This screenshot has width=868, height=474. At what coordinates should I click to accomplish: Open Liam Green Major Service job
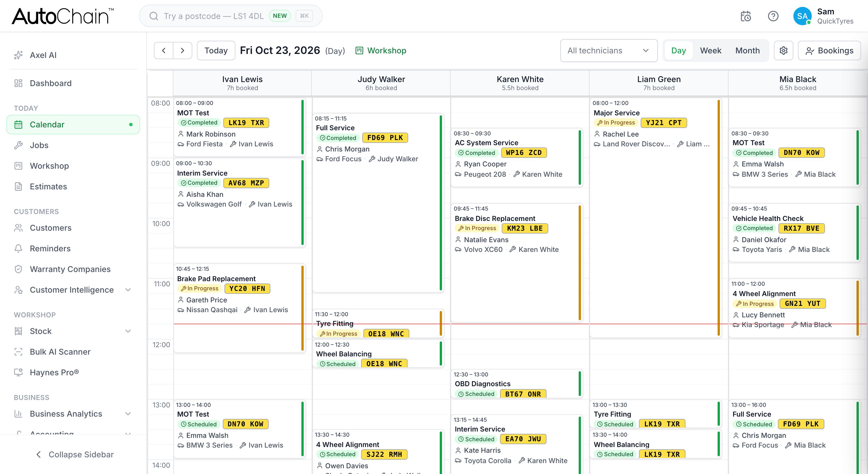[655, 217]
